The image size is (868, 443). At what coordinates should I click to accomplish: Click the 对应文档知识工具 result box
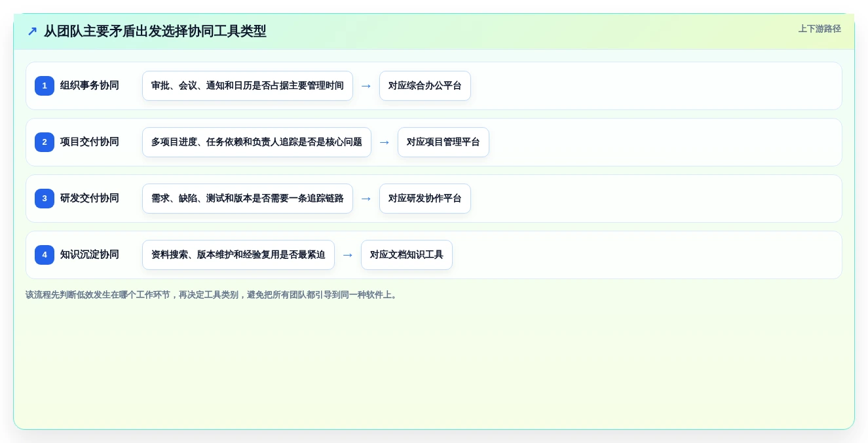click(x=407, y=255)
